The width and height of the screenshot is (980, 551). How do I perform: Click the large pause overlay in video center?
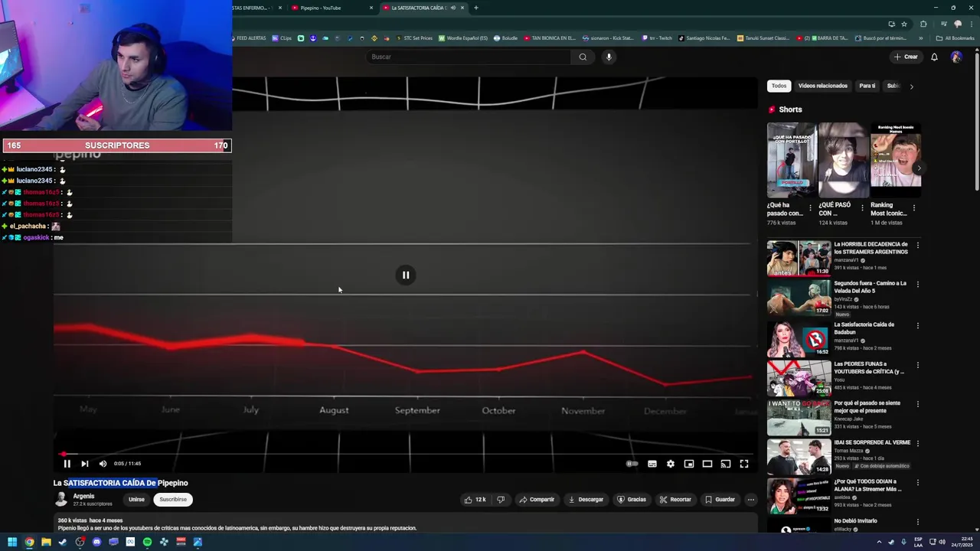click(406, 275)
